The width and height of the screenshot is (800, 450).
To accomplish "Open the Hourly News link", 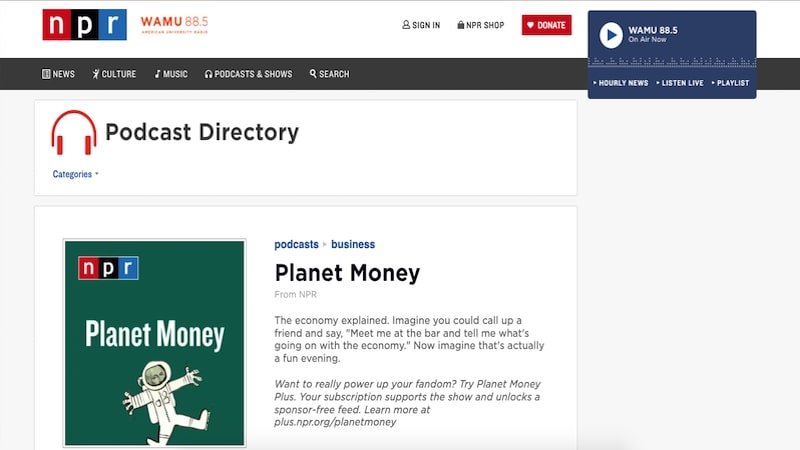I will [x=620, y=83].
